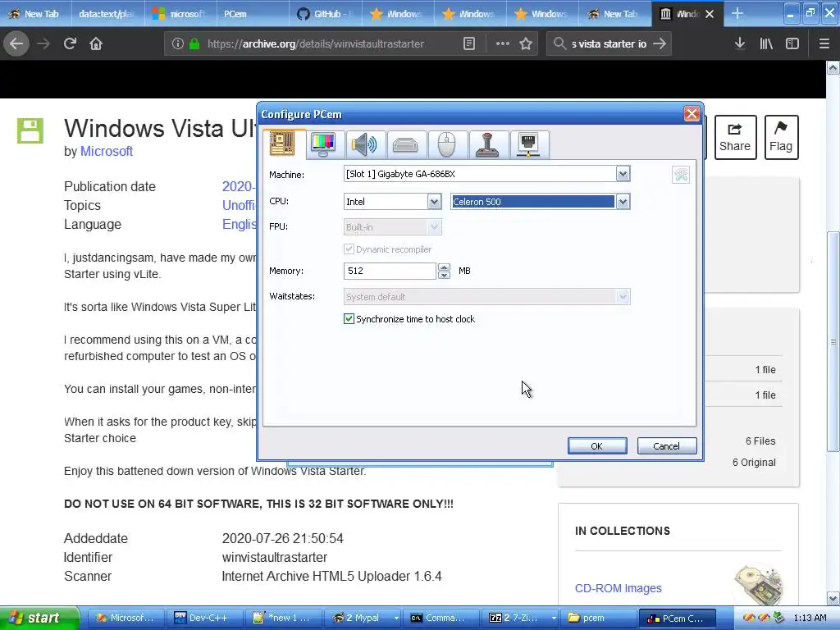
Task: Show site information icon in address bar
Action: pyautogui.click(x=177, y=44)
